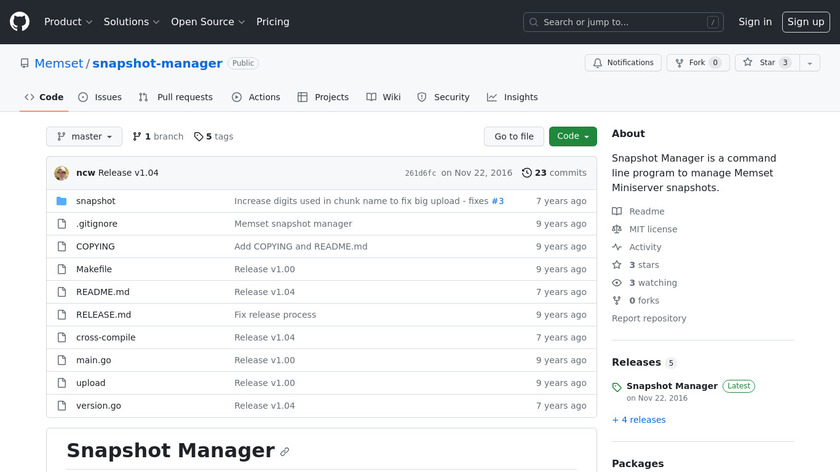Switch to the Pull requests tab

pos(176,97)
